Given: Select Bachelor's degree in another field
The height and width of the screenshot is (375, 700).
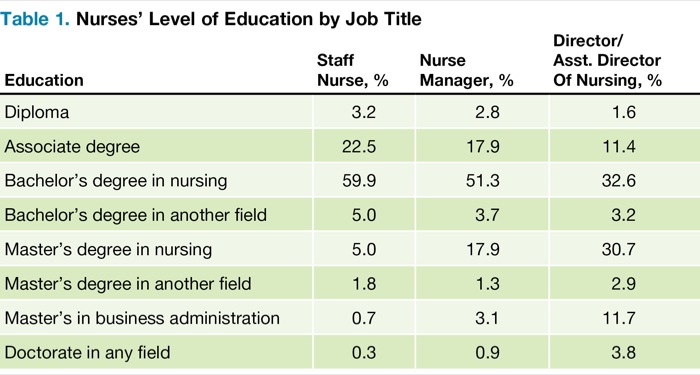Looking at the screenshot, I should pyautogui.click(x=135, y=215).
